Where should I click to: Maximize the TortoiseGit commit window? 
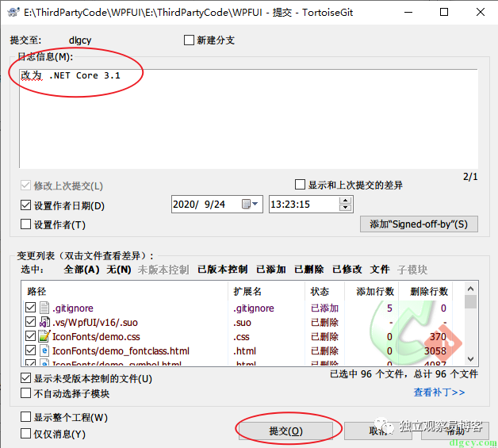point(444,12)
